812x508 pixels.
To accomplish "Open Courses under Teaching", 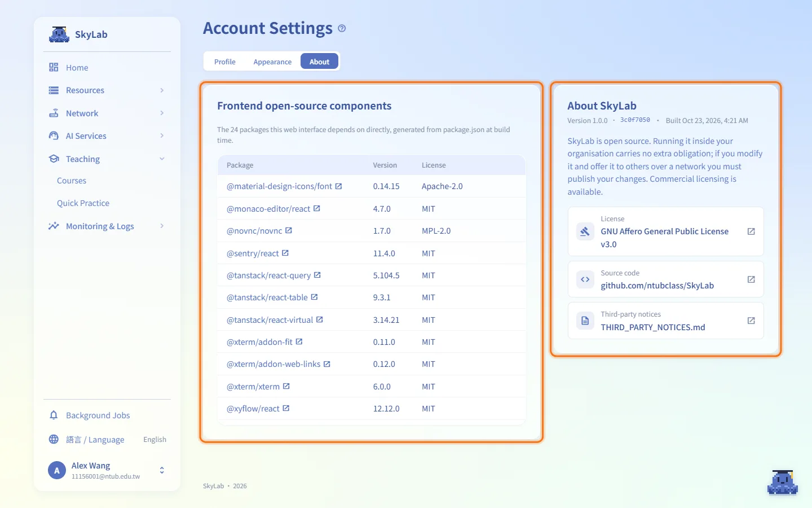I will point(72,181).
